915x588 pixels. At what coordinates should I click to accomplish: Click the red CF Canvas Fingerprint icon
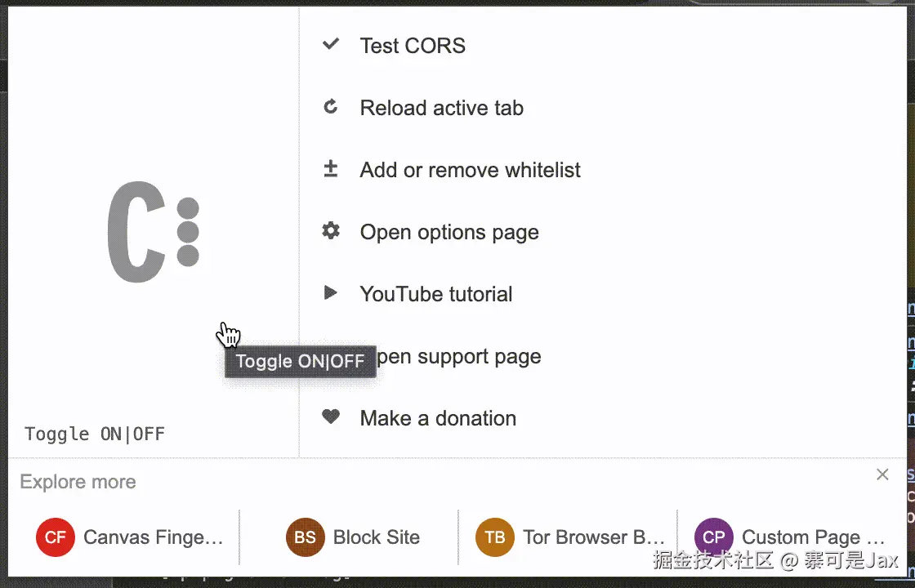(x=56, y=537)
